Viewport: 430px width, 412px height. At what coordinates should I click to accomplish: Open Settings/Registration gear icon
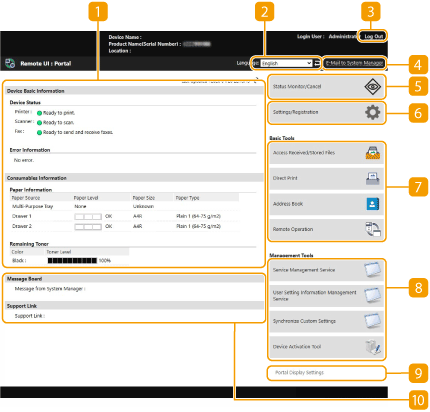pyautogui.click(x=373, y=113)
